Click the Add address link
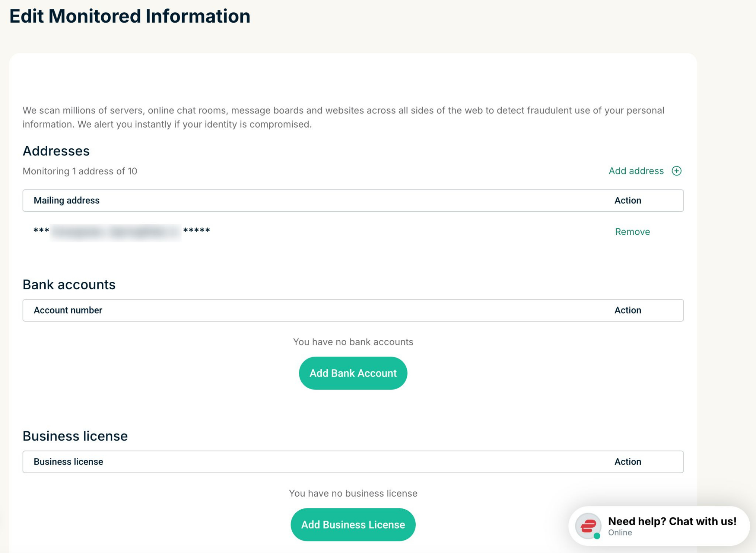Viewport: 756px width, 553px height. 636,171
